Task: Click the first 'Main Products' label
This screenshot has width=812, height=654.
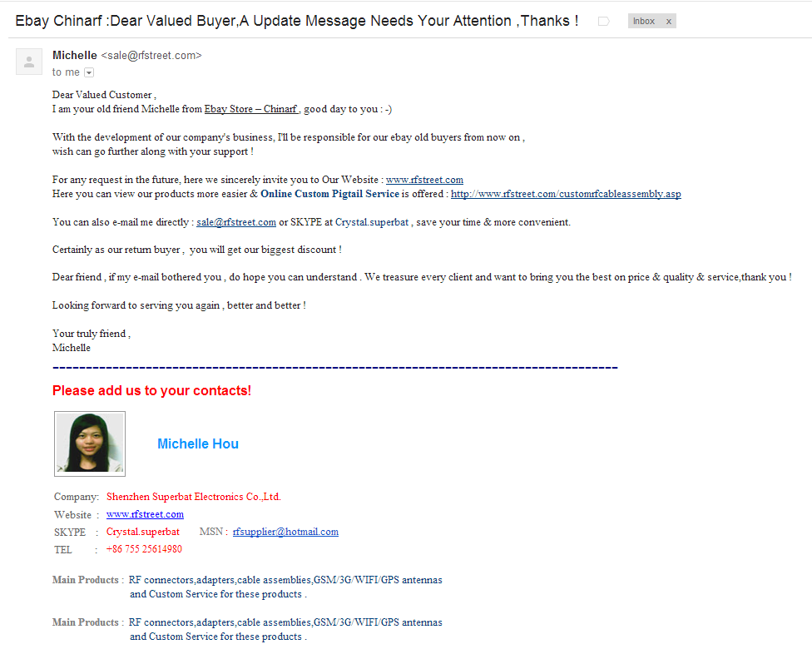Action: point(86,580)
